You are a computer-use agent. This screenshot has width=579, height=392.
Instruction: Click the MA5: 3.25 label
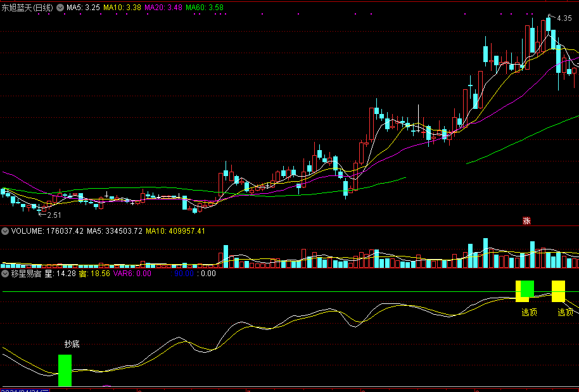tap(83, 8)
